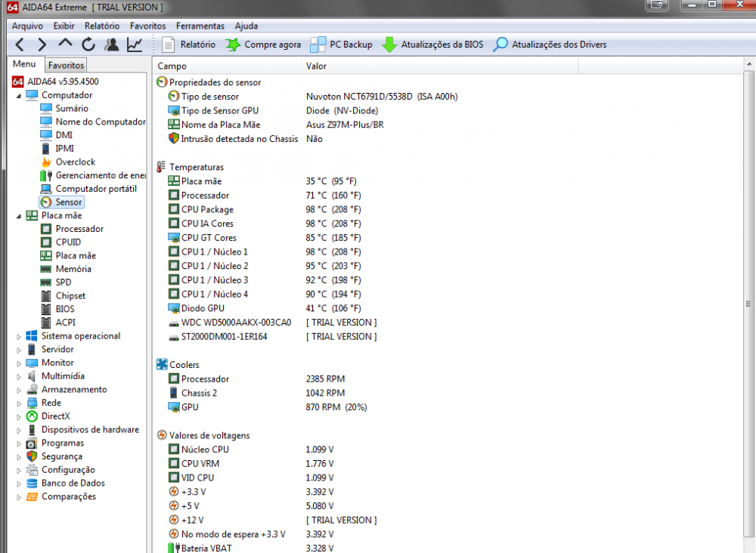Image resolution: width=756 pixels, height=553 pixels.
Task: Expand the Sistema operacional node
Action: tap(18, 336)
